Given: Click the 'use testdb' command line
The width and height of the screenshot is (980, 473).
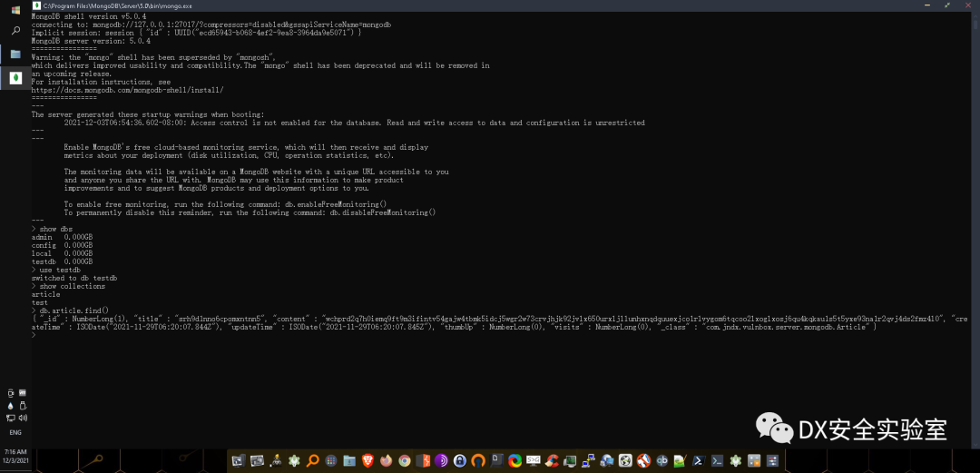Looking at the screenshot, I should tap(56, 270).
